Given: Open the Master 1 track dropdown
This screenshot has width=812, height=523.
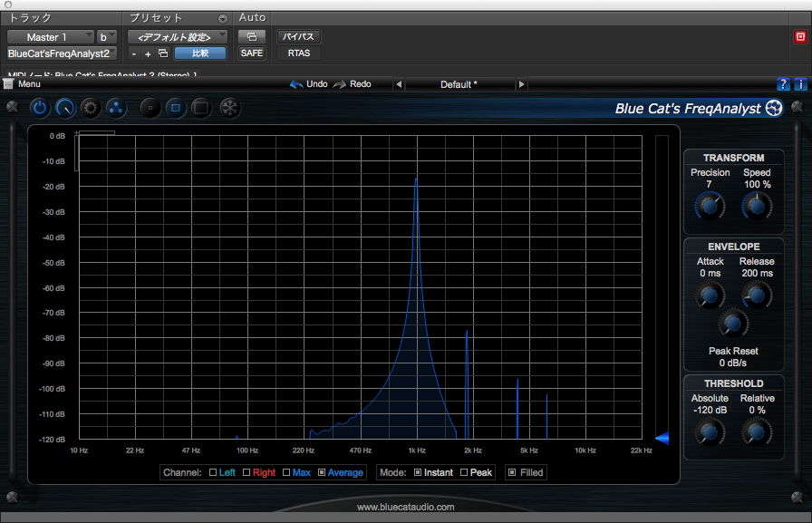Looking at the screenshot, I should coord(50,37).
